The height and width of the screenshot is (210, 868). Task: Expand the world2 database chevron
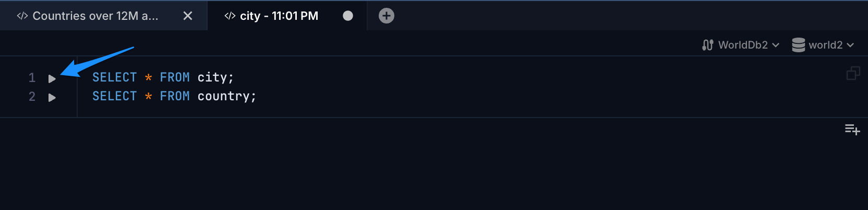click(x=850, y=45)
